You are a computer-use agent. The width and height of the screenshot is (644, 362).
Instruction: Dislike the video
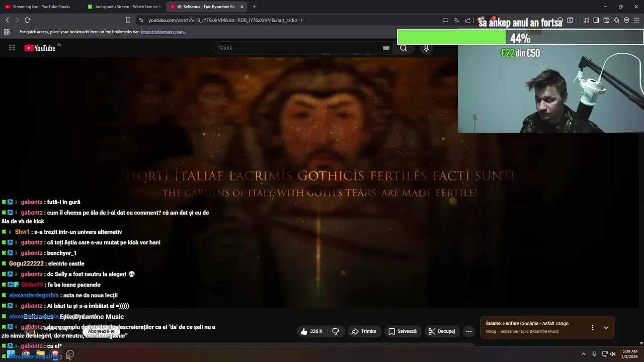[x=336, y=331]
